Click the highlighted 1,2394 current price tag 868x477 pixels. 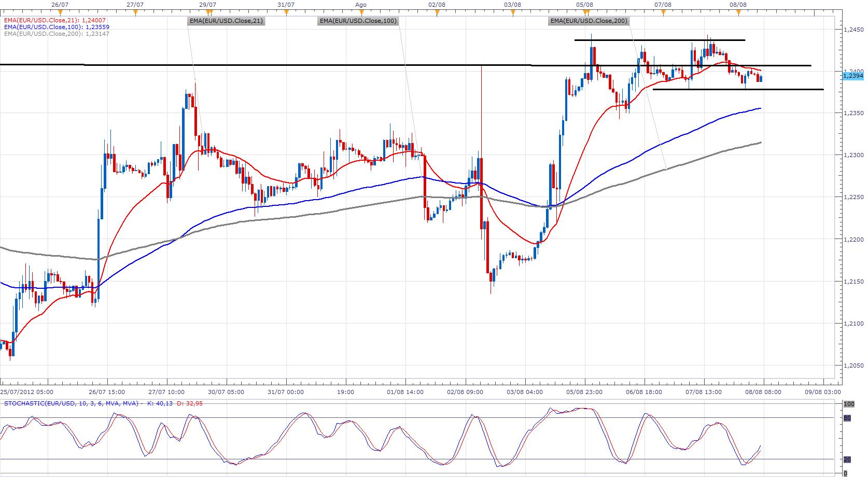853,76
